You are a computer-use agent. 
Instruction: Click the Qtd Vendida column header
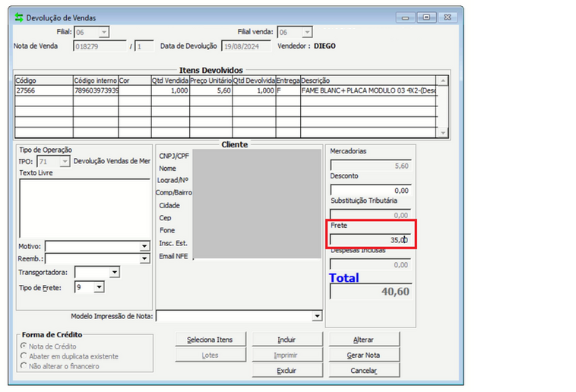tap(170, 81)
